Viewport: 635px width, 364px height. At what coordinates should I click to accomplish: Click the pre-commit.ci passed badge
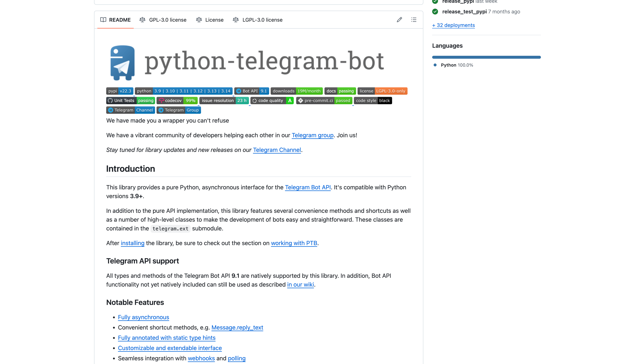point(324,101)
